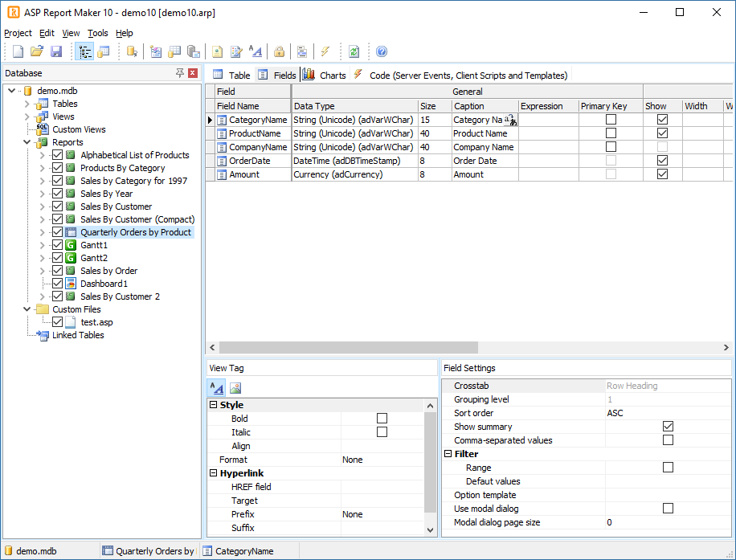Image resolution: width=736 pixels, height=560 pixels.
Task: Enable the Comma-separated values checkbox
Action: click(x=668, y=439)
